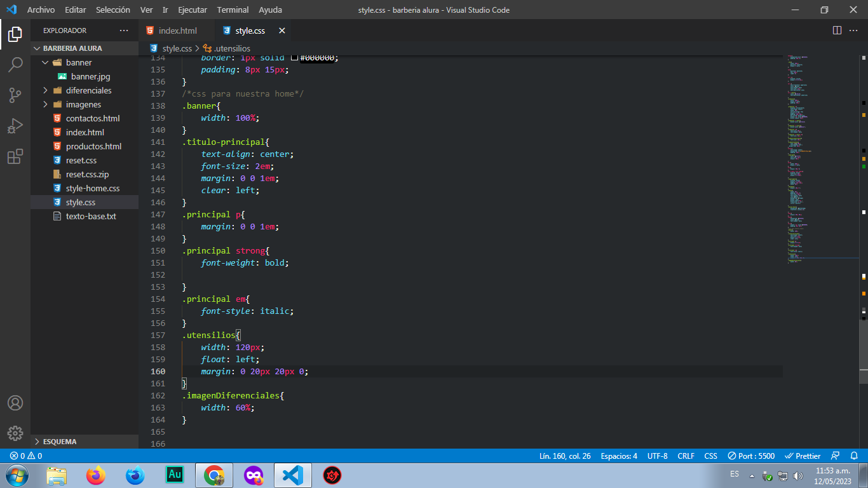Open the Manage gear icon
868x488 pixels.
[15, 433]
